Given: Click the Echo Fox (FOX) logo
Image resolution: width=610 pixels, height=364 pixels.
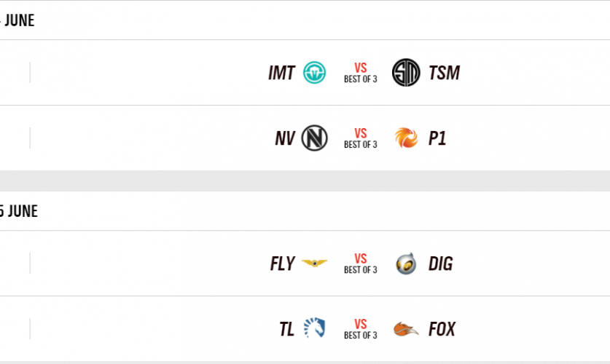Looking at the screenshot, I should 406,329.
